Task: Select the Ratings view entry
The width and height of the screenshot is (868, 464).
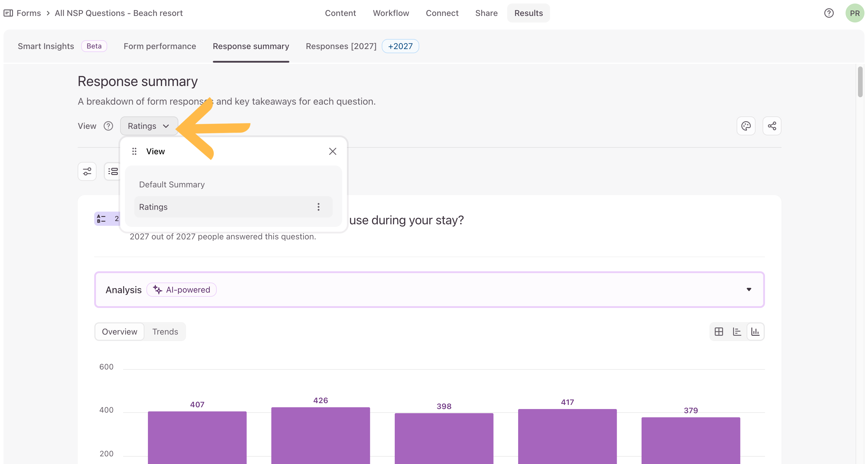Action: point(234,207)
